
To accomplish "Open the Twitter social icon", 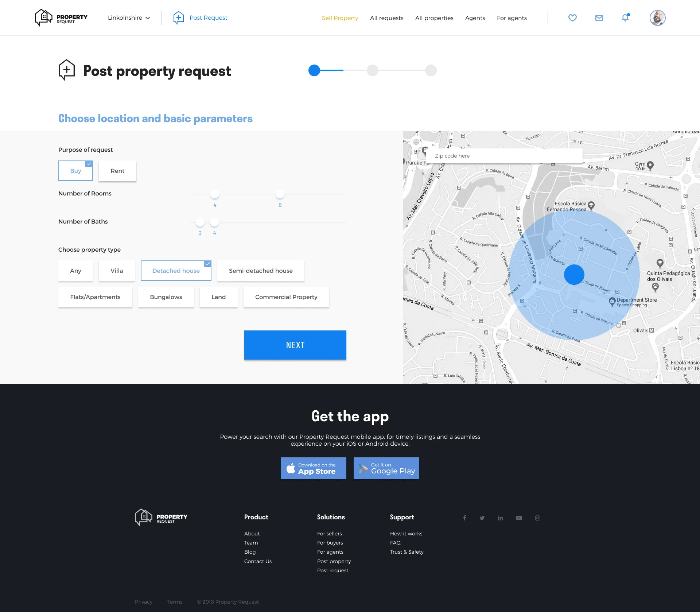I will (482, 518).
